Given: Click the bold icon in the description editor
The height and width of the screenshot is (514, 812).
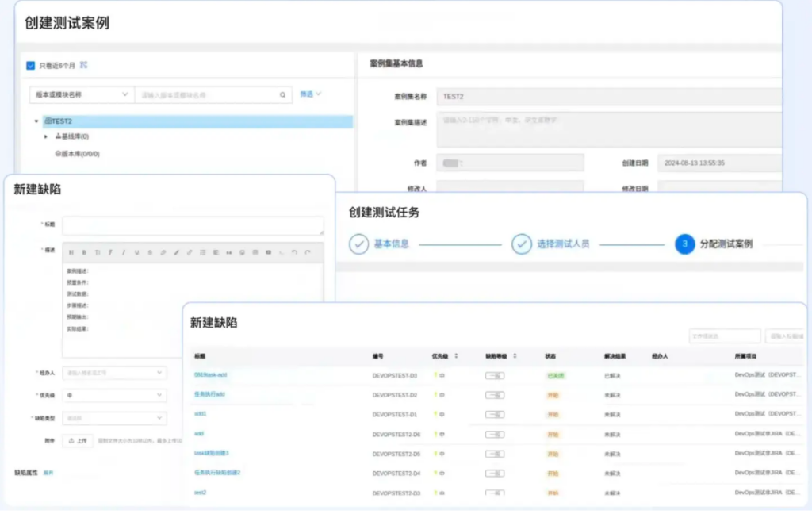Looking at the screenshot, I should (x=84, y=252).
